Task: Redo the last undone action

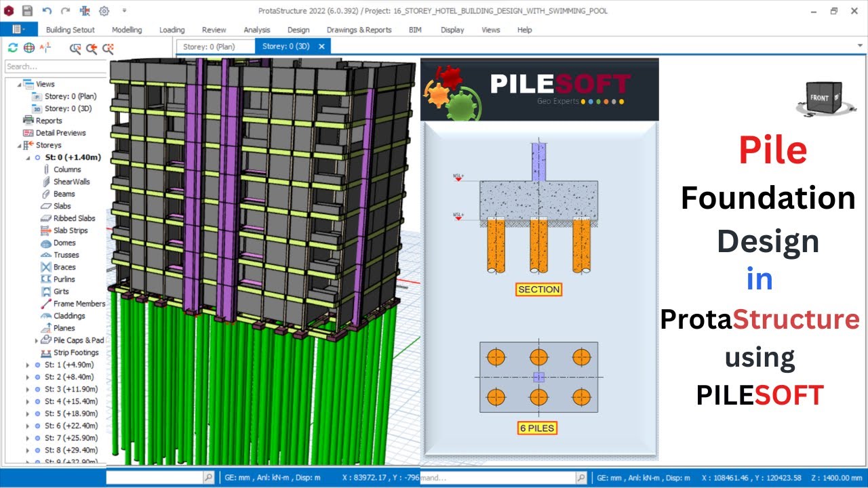Action: click(x=65, y=11)
